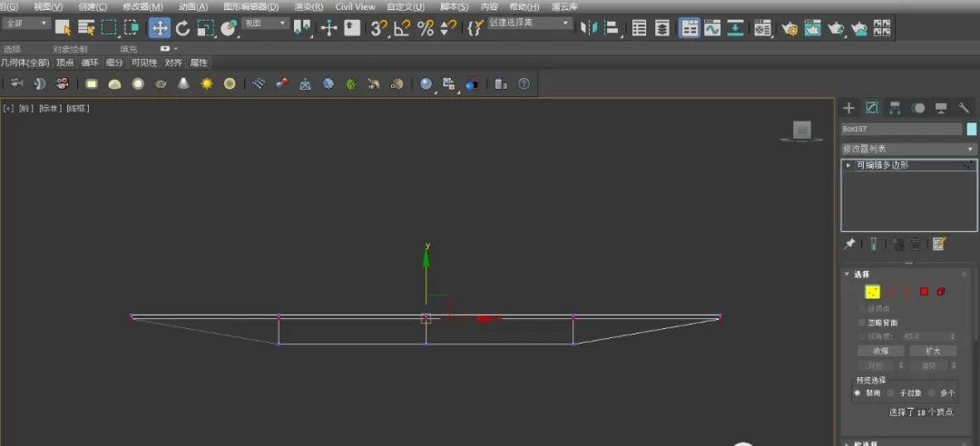
Task: Select the Vertex sub-object level icon
Action: pyautogui.click(x=873, y=292)
